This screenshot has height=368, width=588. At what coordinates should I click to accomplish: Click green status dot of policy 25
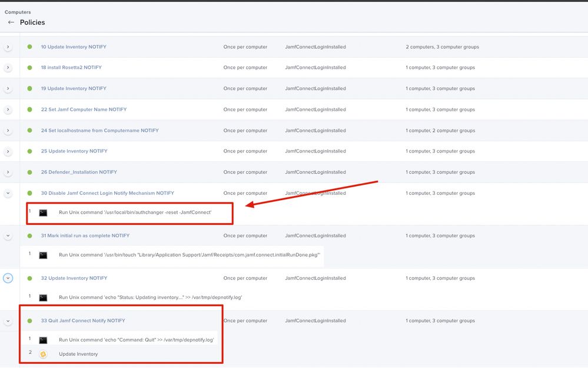pyautogui.click(x=29, y=151)
